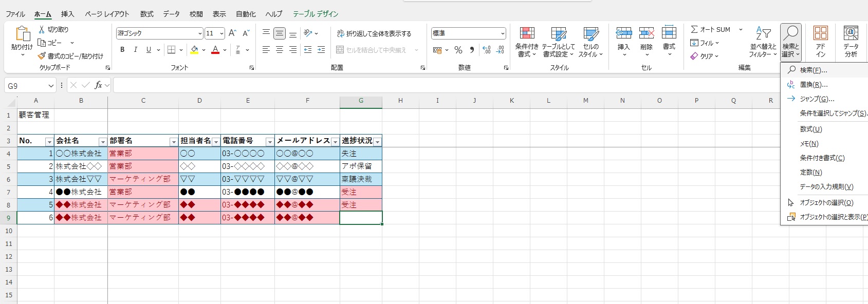Toggle Bold formatting
This screenshot has height=304, width=868.
[122, 50]
